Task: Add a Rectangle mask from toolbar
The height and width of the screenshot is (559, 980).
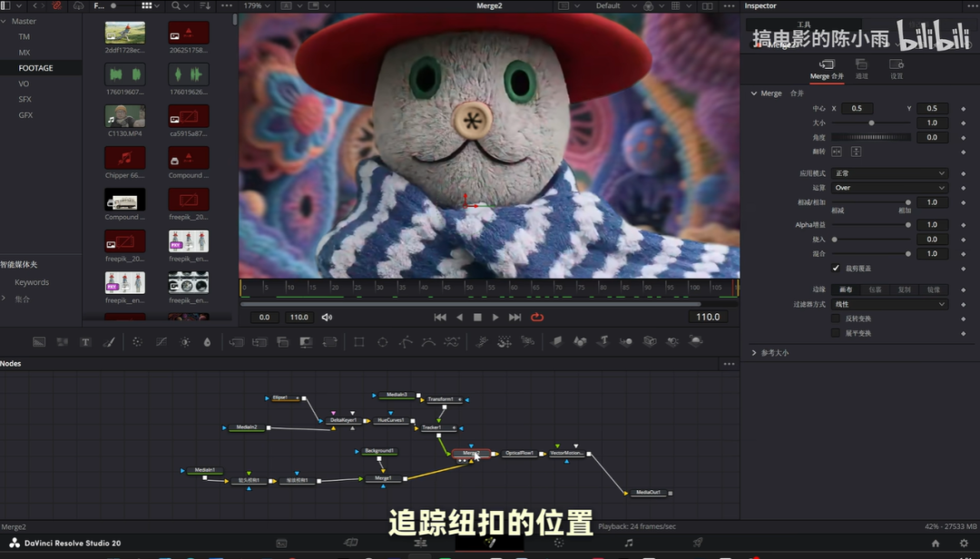Action: coord(359,342)
